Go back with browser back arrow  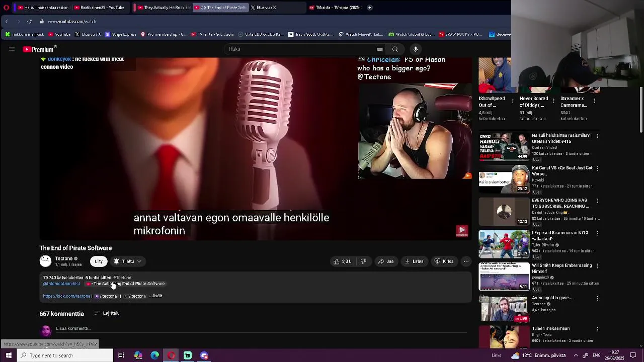[x=7, y=21]
